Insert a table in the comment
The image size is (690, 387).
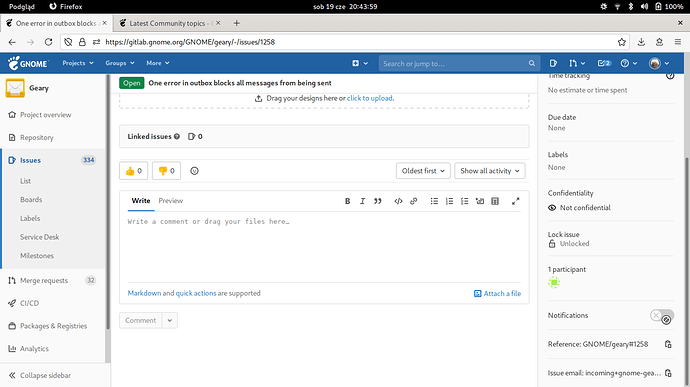pyautogui.click(x=495, y=201)
